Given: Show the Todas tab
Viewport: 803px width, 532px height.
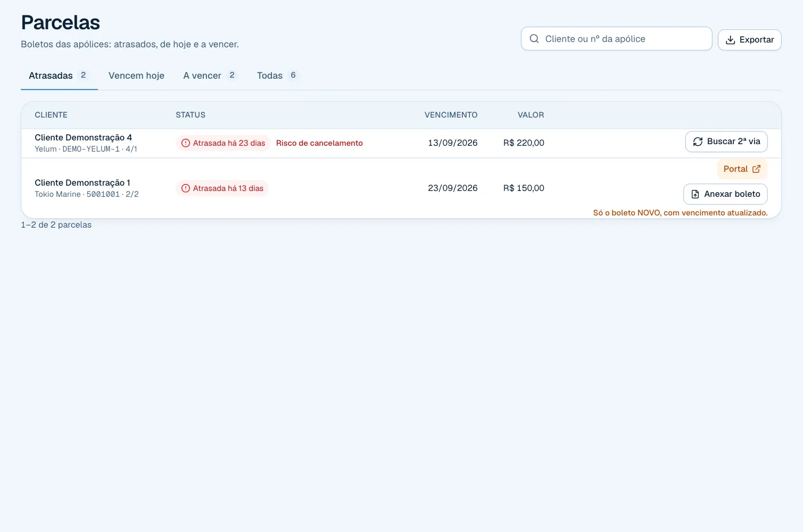Looking at the screenshot, I should point(277,76).
